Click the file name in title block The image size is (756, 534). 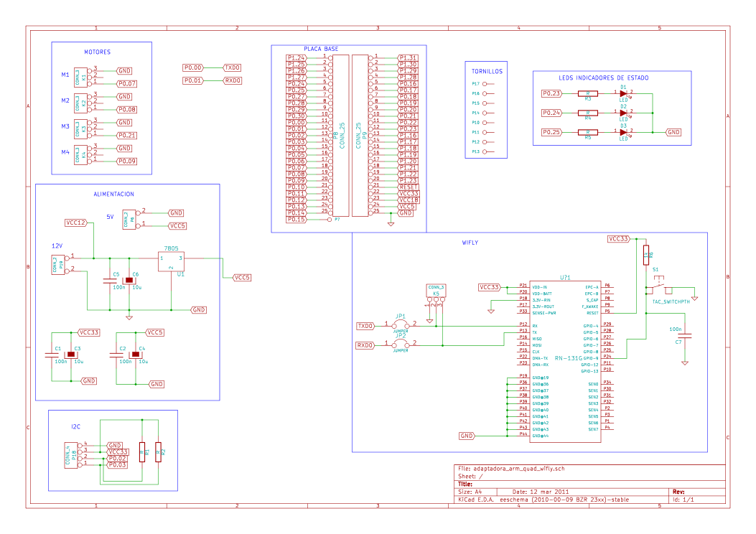(510, 468)
